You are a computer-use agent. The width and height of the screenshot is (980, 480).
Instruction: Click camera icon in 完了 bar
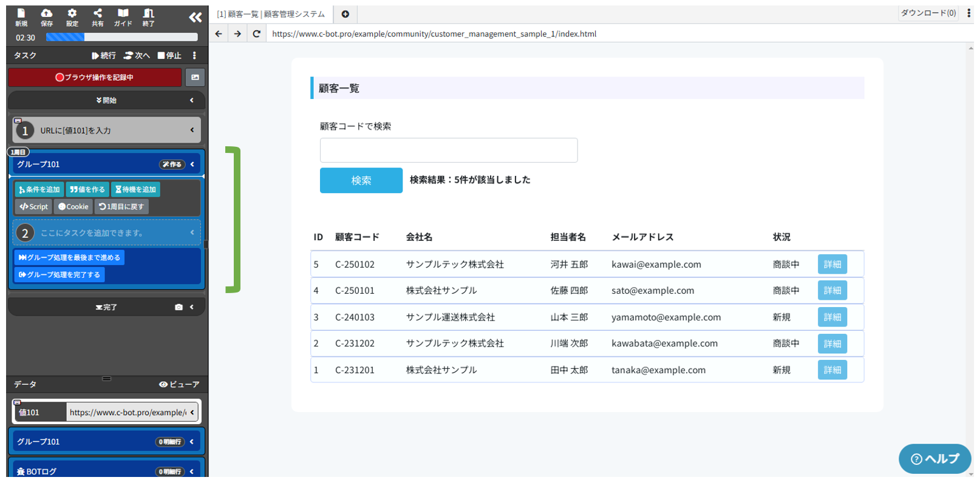(179, 307)
